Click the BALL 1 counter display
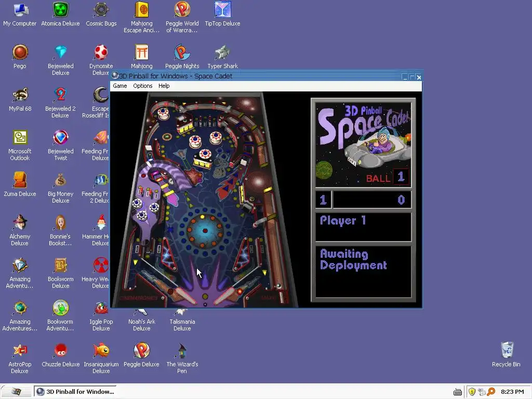This screenshot has width=532, height=399. pyautogui.click(x=388, y=177)
